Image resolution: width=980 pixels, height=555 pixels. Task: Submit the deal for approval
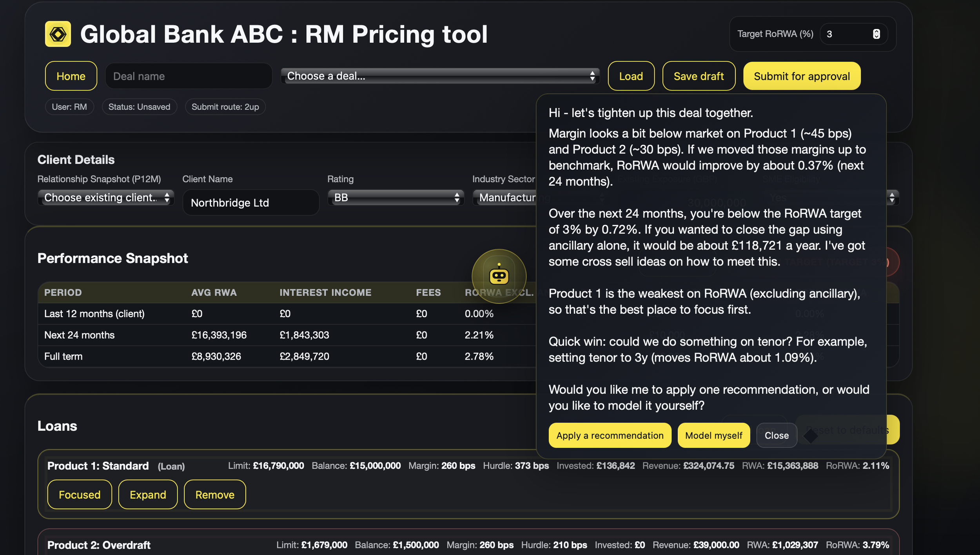pos(802,76)
